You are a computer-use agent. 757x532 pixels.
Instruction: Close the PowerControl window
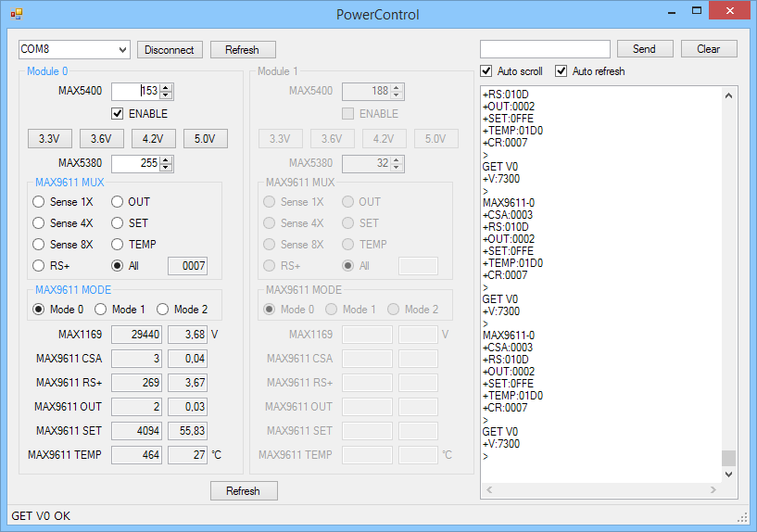click(730, 10)
